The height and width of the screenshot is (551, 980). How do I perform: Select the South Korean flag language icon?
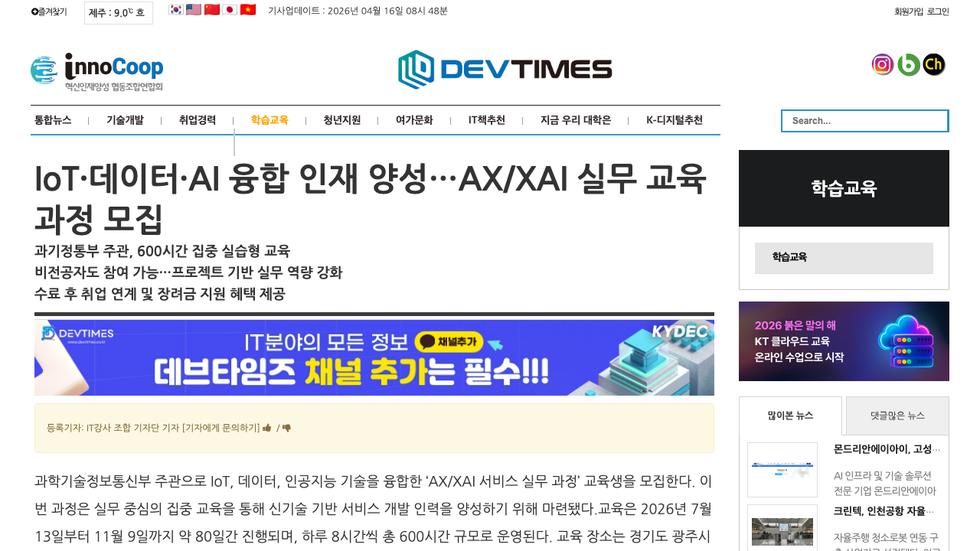point(176,10)
